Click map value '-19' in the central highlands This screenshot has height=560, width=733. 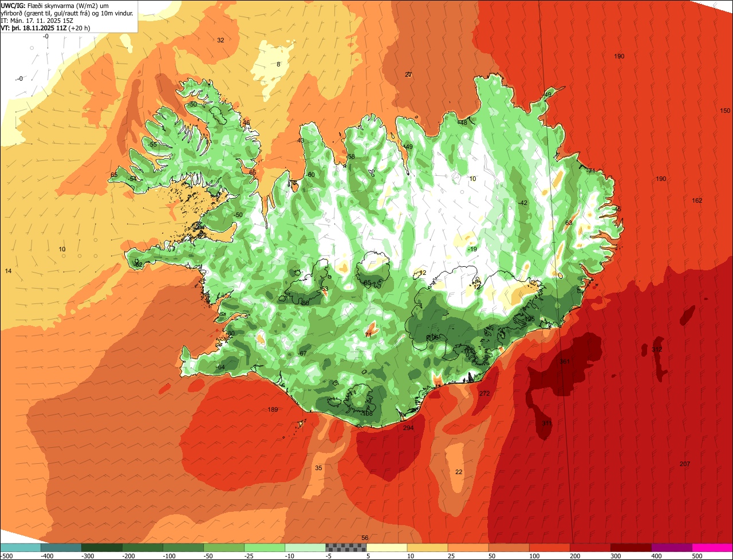pyautogui.click(x=472, y=249)
